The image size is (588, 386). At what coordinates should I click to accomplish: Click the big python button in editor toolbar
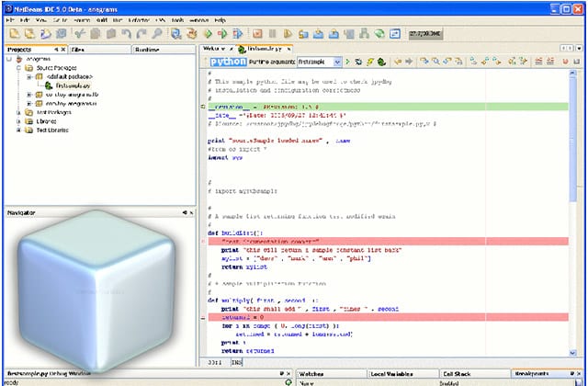228,62
